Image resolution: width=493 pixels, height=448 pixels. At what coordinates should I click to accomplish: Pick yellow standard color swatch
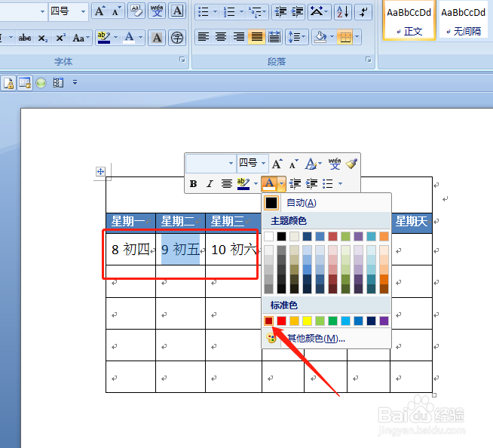307,321
